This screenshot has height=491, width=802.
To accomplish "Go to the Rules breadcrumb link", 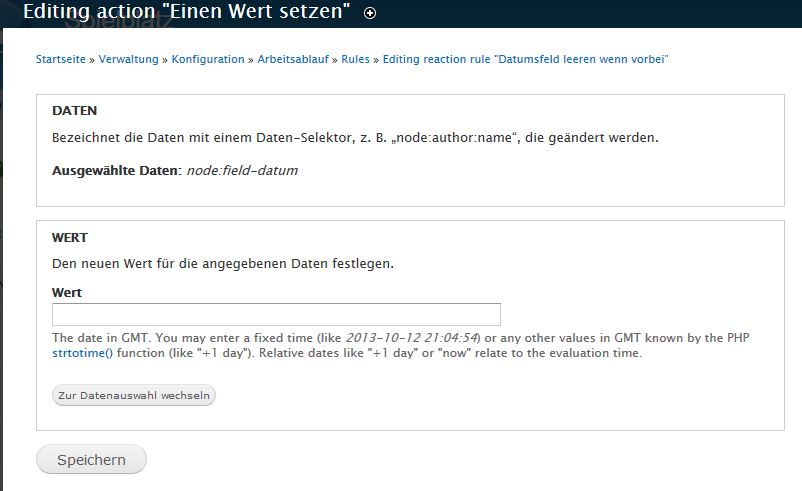I will 355,59.
